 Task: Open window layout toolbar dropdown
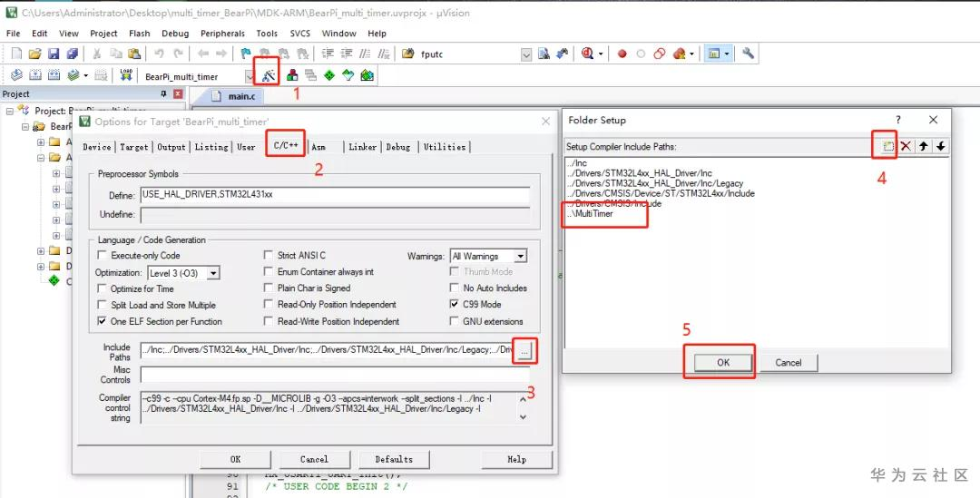point(727,54)
